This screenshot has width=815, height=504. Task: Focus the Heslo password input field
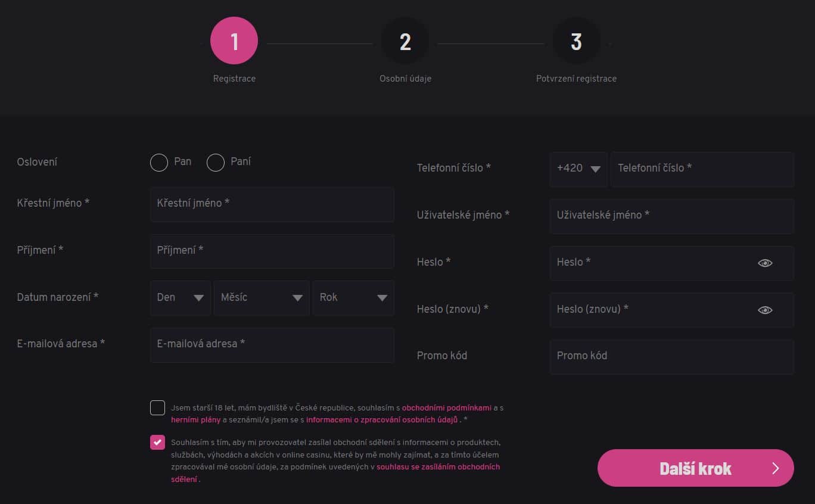[x=672, y=263]
